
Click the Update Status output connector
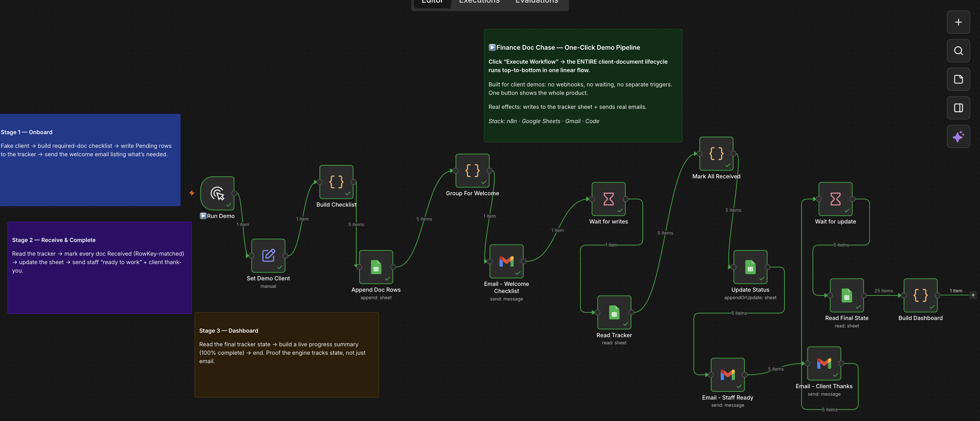pos(767,267)
